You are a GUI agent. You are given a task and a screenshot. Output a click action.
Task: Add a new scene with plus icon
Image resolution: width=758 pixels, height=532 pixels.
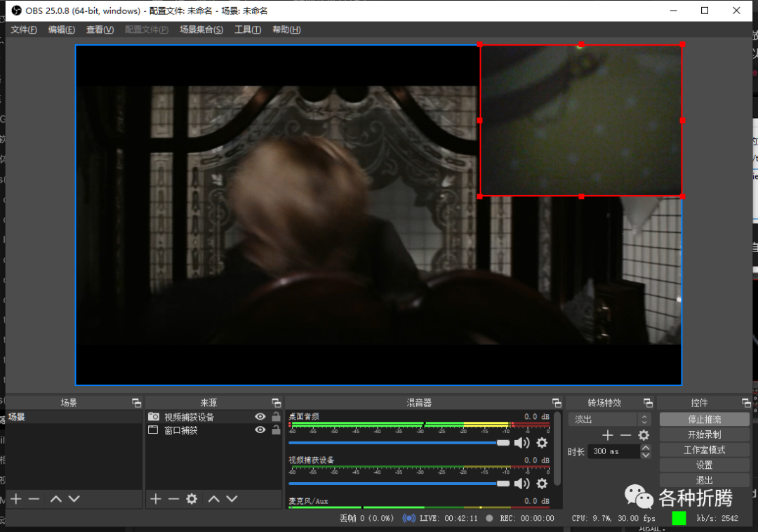(x=16, y=498)
